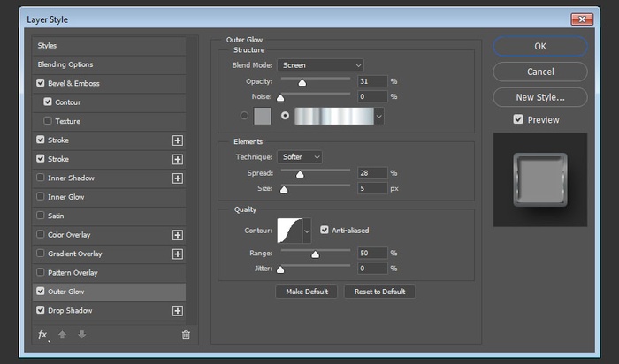Click the fx effects menu icon
Image resolution: width=619 pixels, height=364 pixels.
tap(42, 335)
